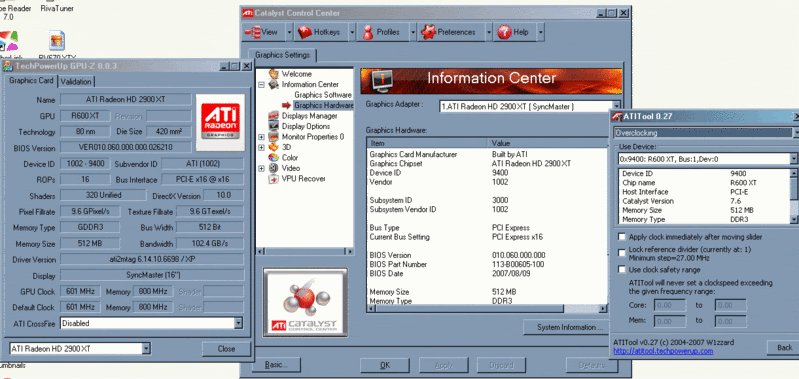The height and width of the screenshot is (379, 799).
Task: Select the 3D tree item
Action: coord(286,147)
